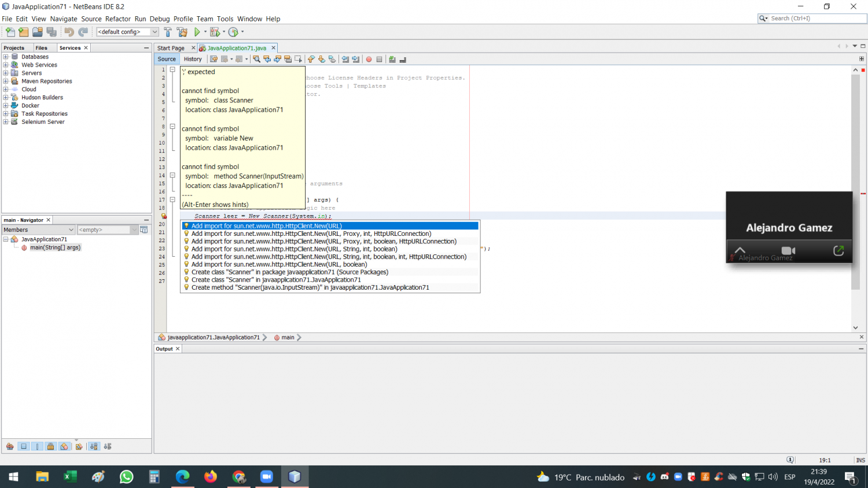The image size is (868, 488).
Task: Toggle Highlight Search in editor toolbar
Action: [x=288, y=59]
